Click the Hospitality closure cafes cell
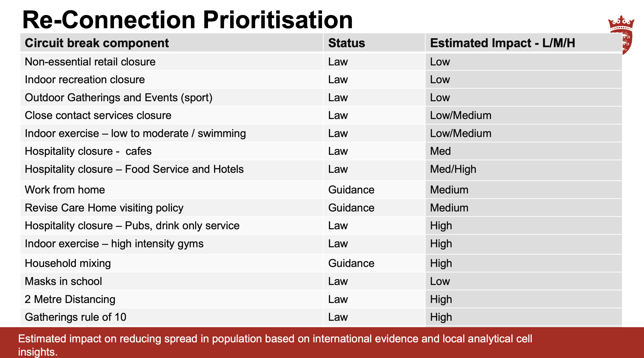Screen dimensions: 644x358 click(x=171, y=151)
